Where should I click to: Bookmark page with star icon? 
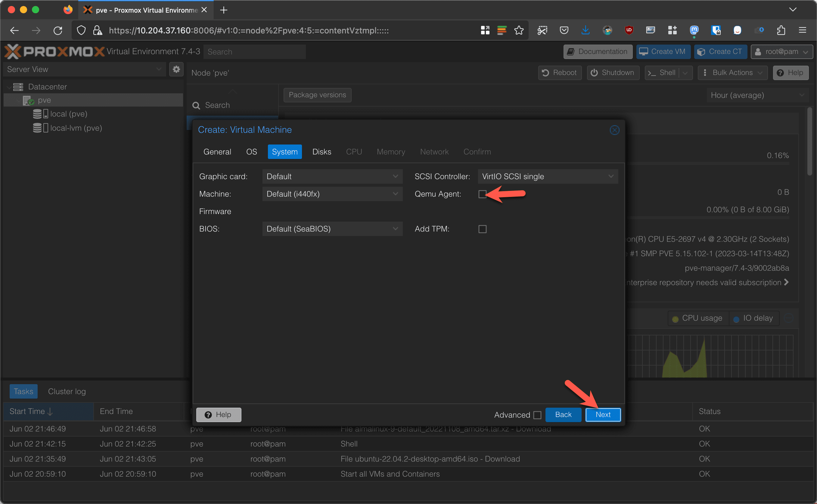519,30
